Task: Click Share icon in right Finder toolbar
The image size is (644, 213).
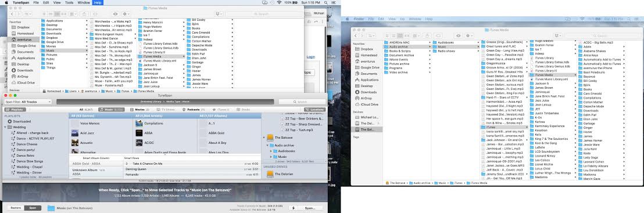Action: pyautogui.click(x=427, y=36)
